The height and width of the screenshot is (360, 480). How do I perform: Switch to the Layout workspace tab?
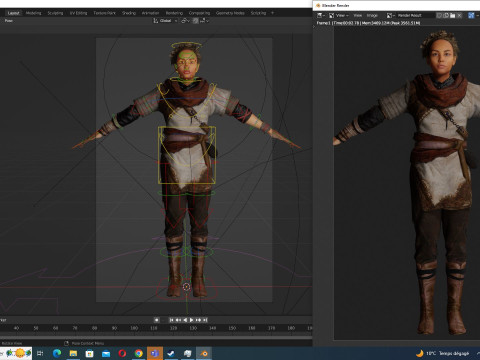[x=13, y=13]
